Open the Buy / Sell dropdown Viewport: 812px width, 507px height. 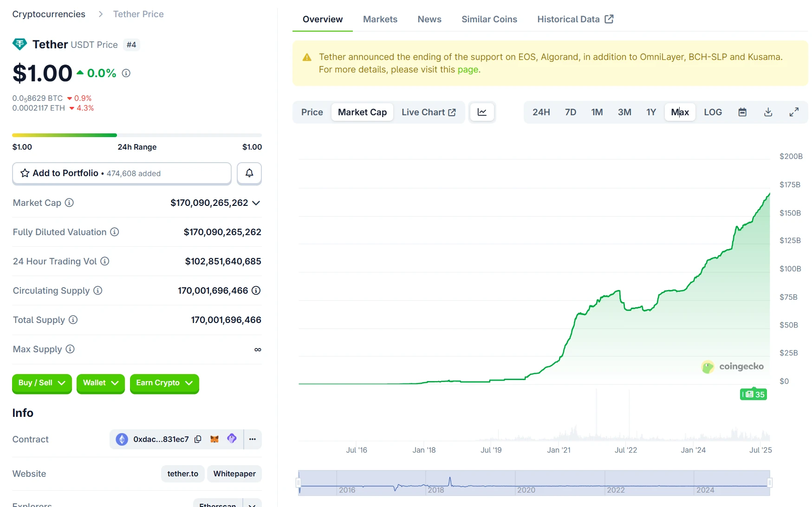coord(42,383)
